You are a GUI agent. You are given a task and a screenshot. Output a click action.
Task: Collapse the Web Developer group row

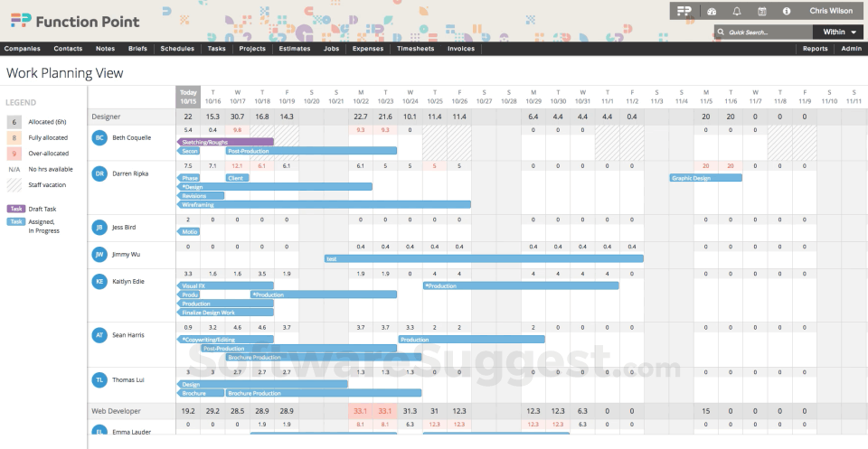[x=116, y=410]
